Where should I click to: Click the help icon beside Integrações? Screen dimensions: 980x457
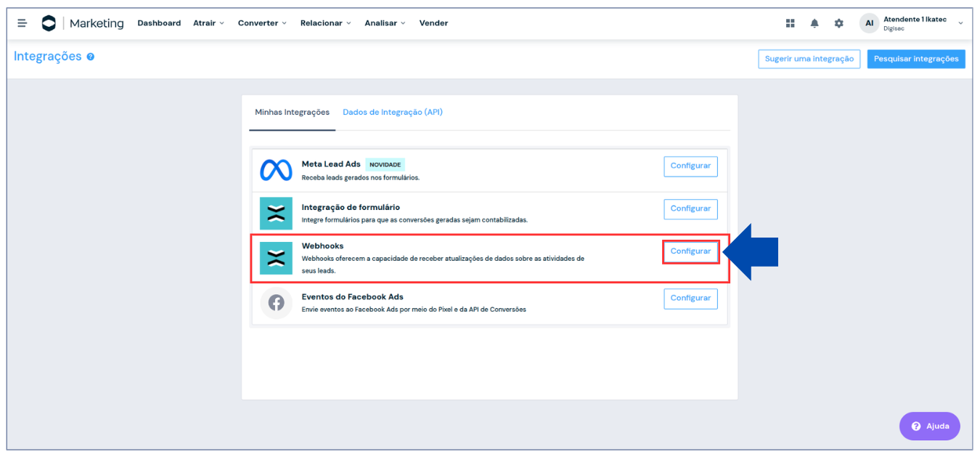coord(91,57)
